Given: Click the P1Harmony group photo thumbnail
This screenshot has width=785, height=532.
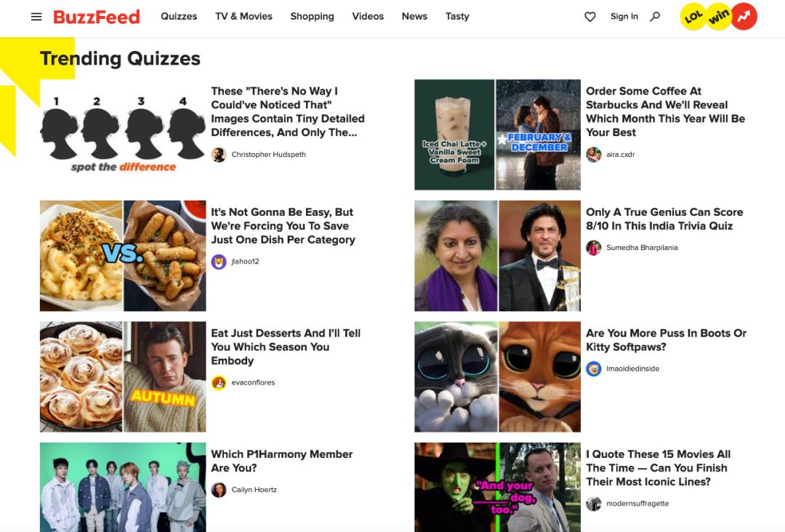Looking at the screenshot, I should click(123, 485).
